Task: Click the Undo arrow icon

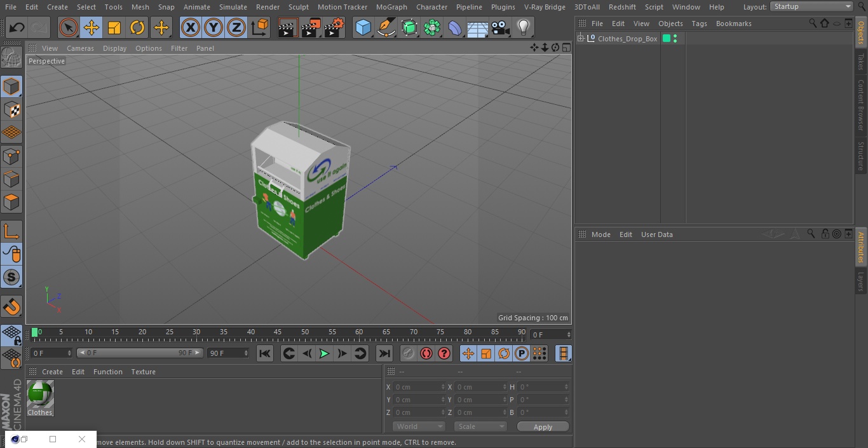Action: 17,27
